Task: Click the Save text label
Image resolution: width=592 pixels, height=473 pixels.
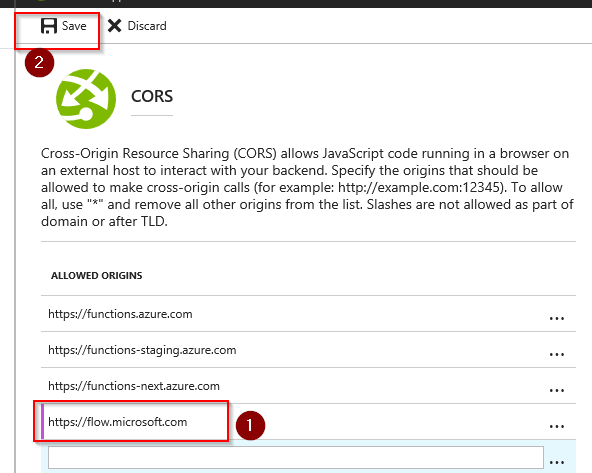Action: click(x=74, y=26)
